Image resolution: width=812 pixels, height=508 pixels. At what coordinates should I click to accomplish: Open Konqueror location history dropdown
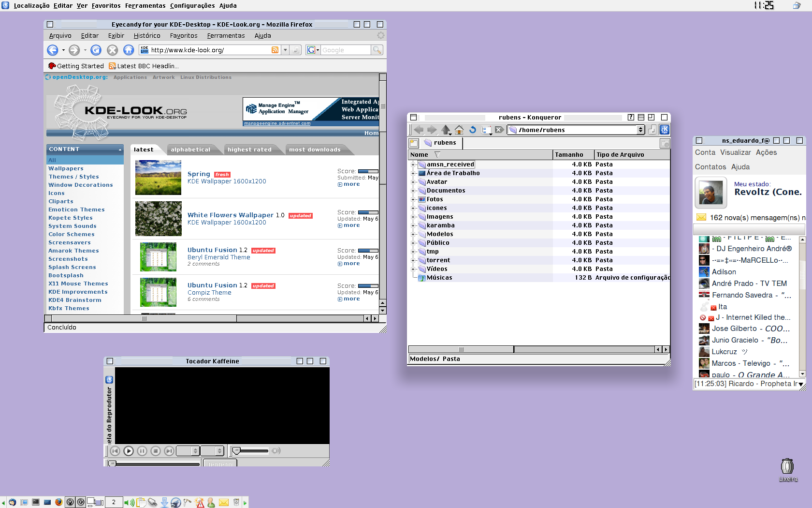641,130
